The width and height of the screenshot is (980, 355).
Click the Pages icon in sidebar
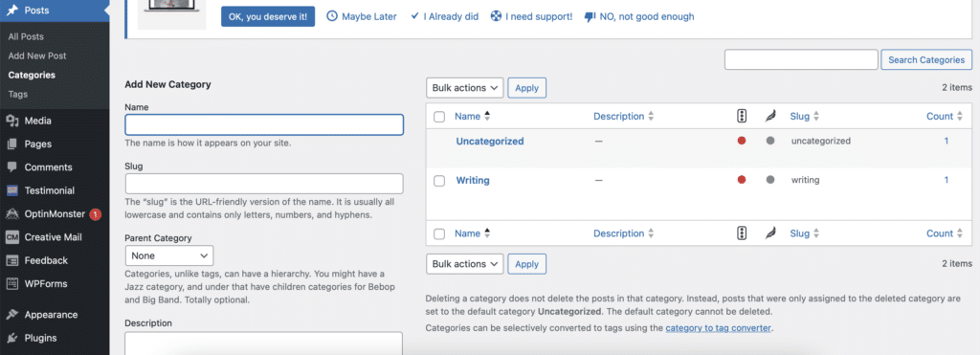(11, 144)
